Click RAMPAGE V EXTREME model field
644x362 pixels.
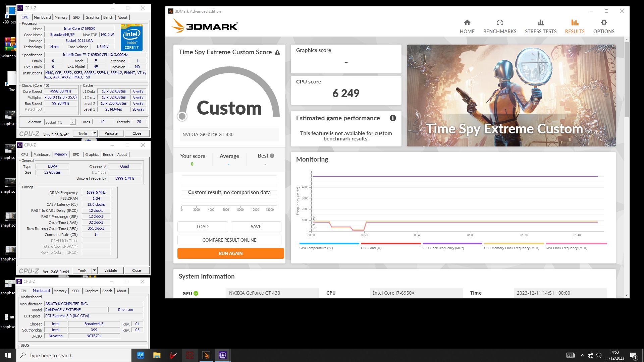[76, 310]
